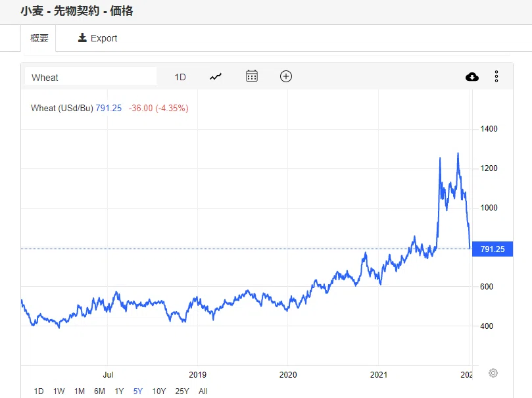Open the chart type line icon

click(216, 77)
